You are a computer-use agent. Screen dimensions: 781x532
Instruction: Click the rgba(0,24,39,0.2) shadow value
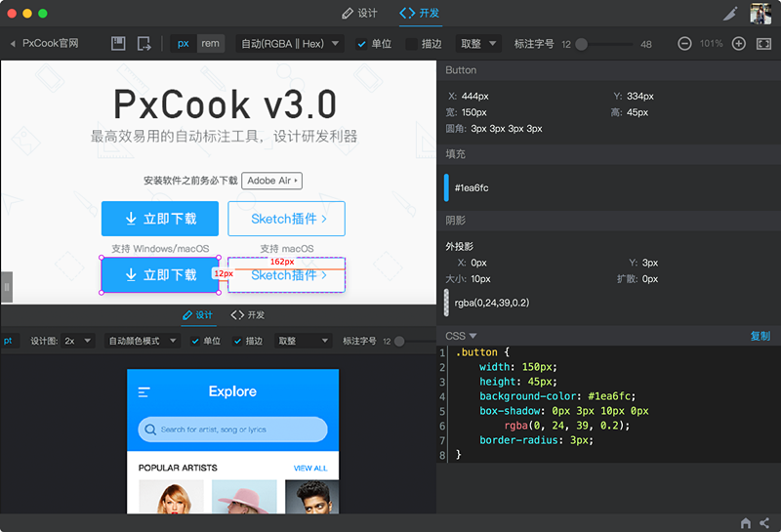(492, 303)
